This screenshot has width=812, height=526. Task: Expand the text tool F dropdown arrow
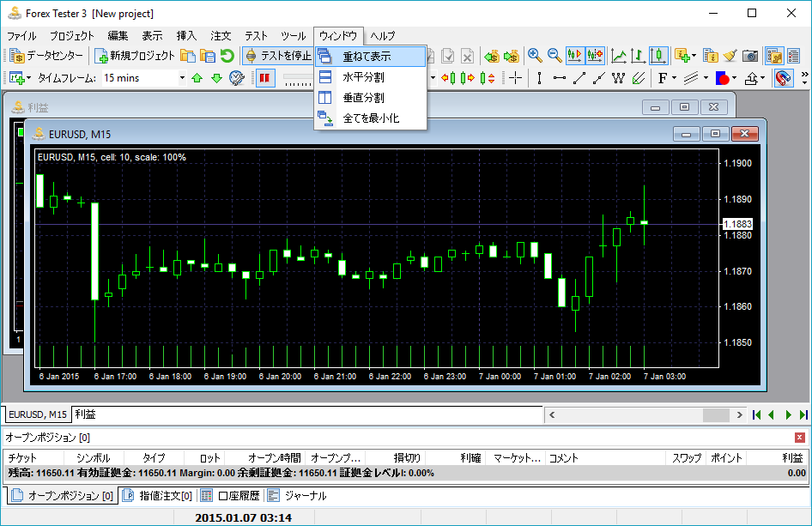[x=675, y=78]
